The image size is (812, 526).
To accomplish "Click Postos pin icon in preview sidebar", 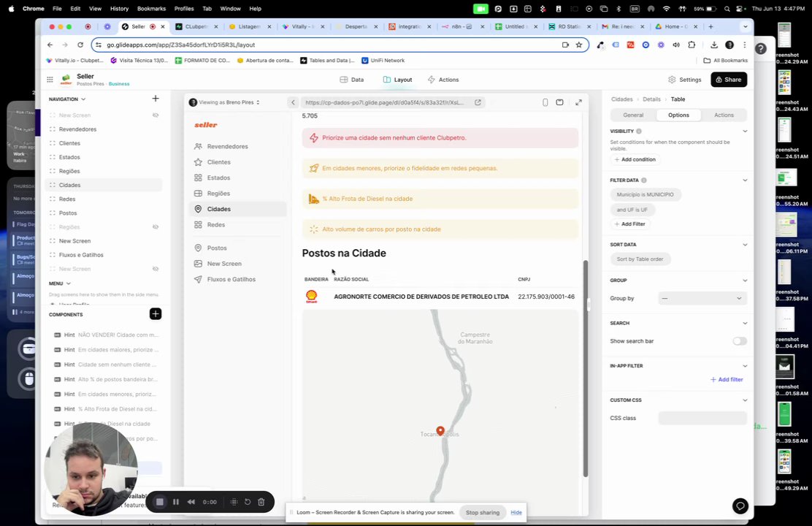I will (x=198, y=248).
